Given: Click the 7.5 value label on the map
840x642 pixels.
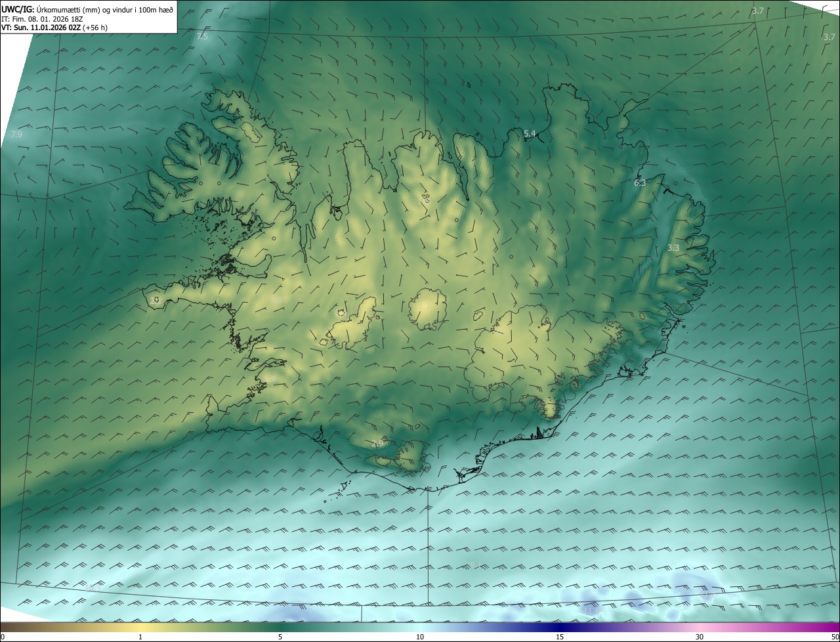Looking at the screenshot, I should pos(202,37).
